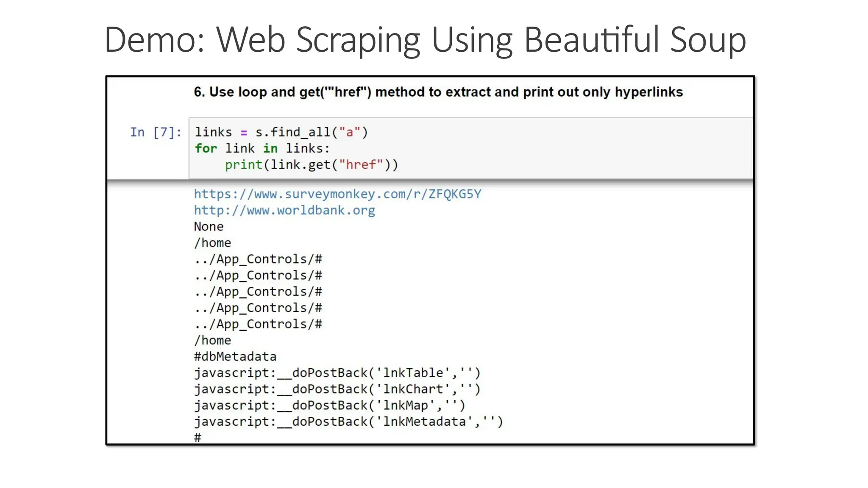
Task: Click the 'for link in links:' line
Action: coord(262,148)
